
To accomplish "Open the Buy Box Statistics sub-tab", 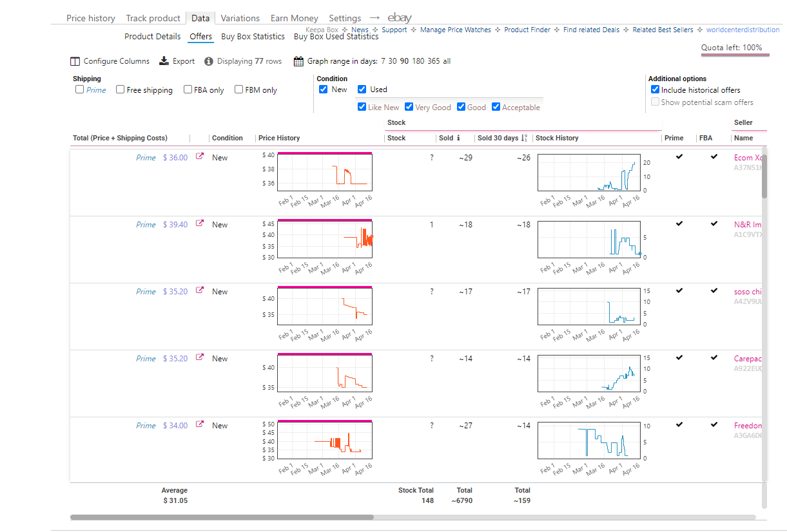I will pyautogui.click(x=253, y=37).
